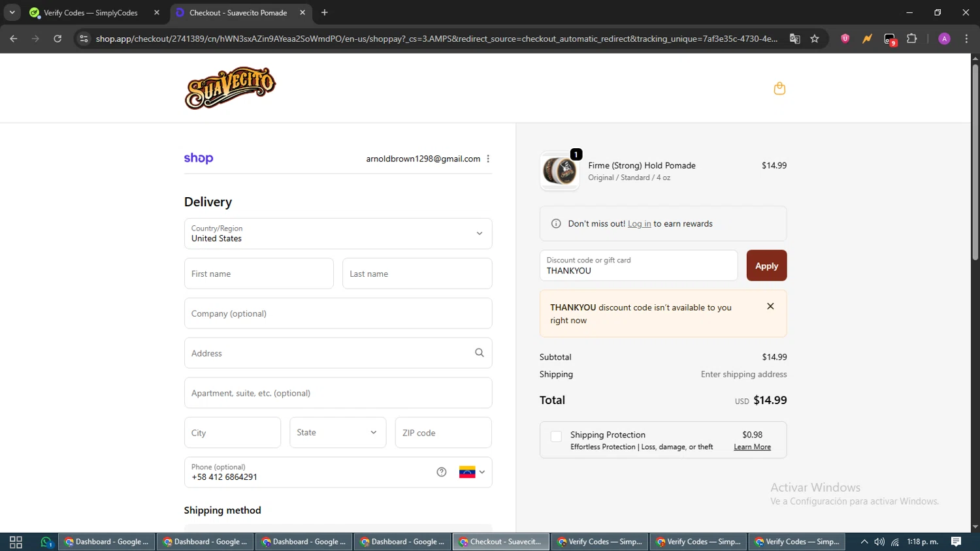This screenshot has height=551, width=980.
Task: Click the arnoldbrown1298@gmail.com email text
Action: (423, 159)
